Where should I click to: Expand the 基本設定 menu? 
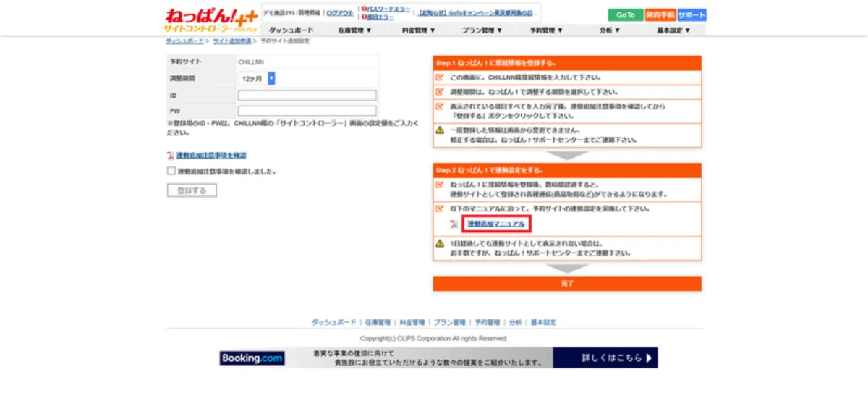coord(673,30)
